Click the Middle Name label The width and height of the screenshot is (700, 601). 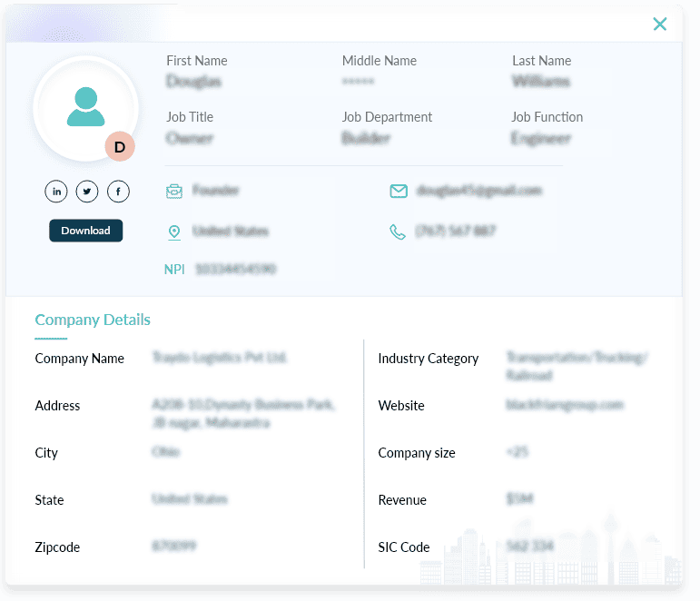pos(380,61)
